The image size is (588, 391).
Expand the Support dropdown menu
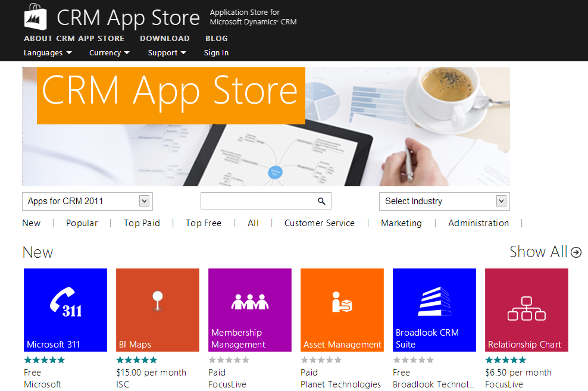pos(167,53)
